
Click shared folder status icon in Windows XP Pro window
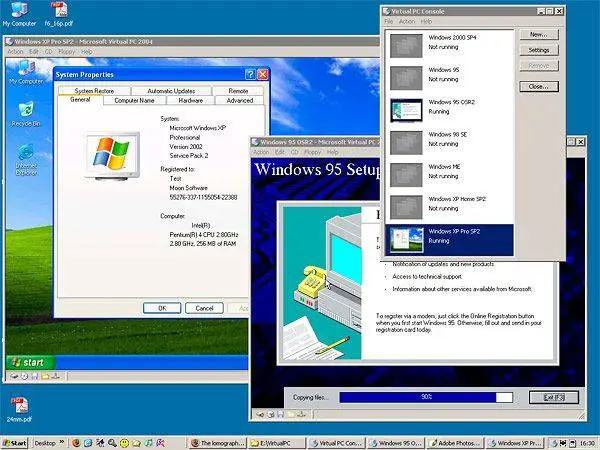point(45,377)
